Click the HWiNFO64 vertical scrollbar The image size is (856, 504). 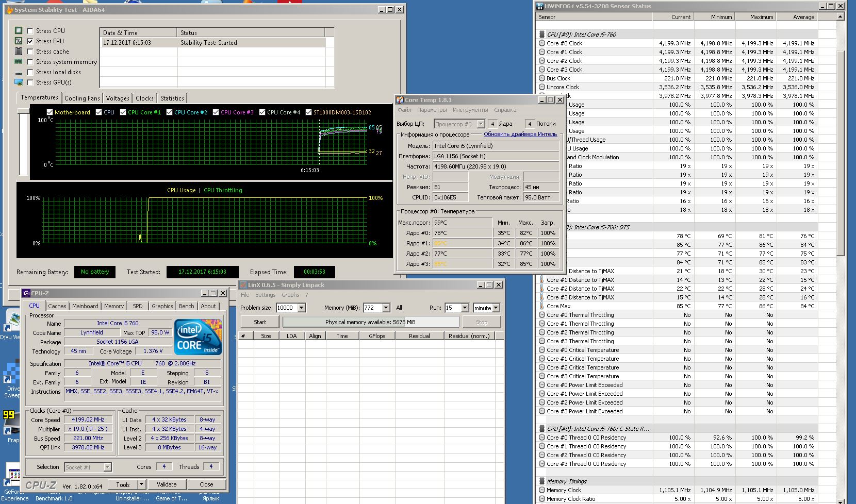[x=841, y=155]
